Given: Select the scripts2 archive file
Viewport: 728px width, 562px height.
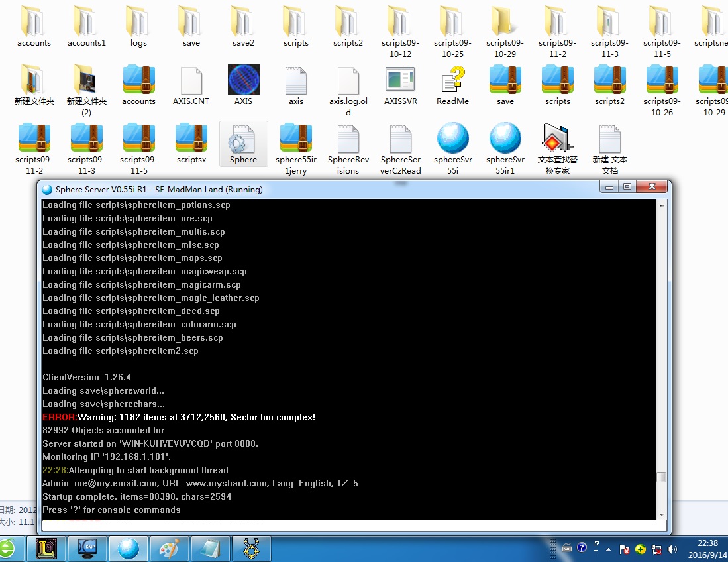Looking at the screenshot, I should pos(609,85).
